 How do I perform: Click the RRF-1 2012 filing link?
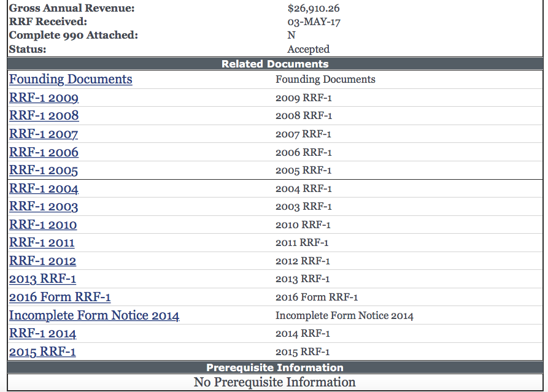click(42, 261)
